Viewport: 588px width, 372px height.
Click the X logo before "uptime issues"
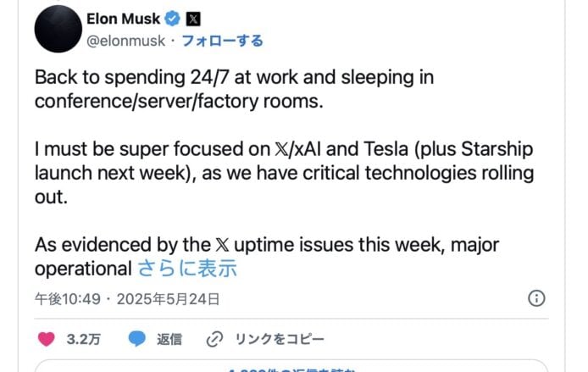point(220,245)
